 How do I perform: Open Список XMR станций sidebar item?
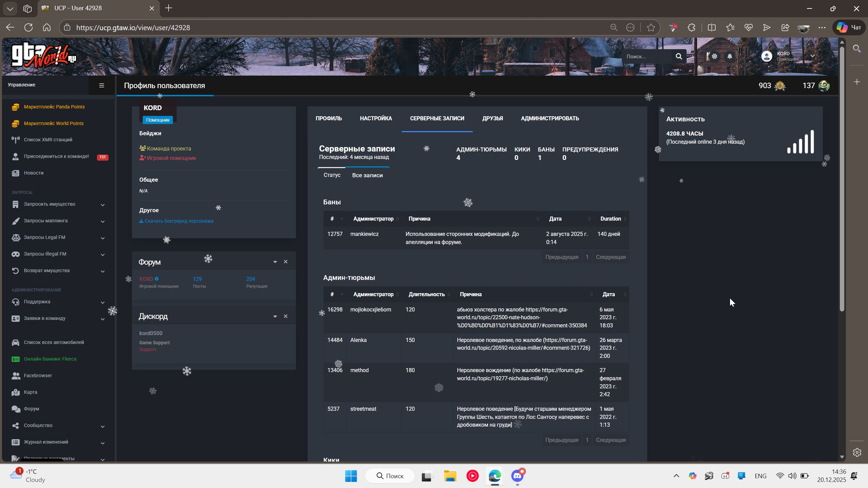(48, 140)
